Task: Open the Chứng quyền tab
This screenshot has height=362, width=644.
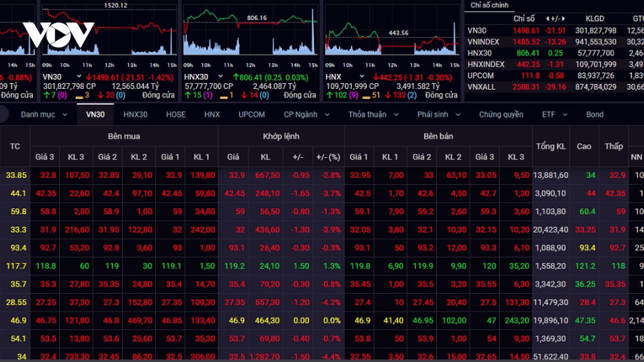Action: (501, 115)
